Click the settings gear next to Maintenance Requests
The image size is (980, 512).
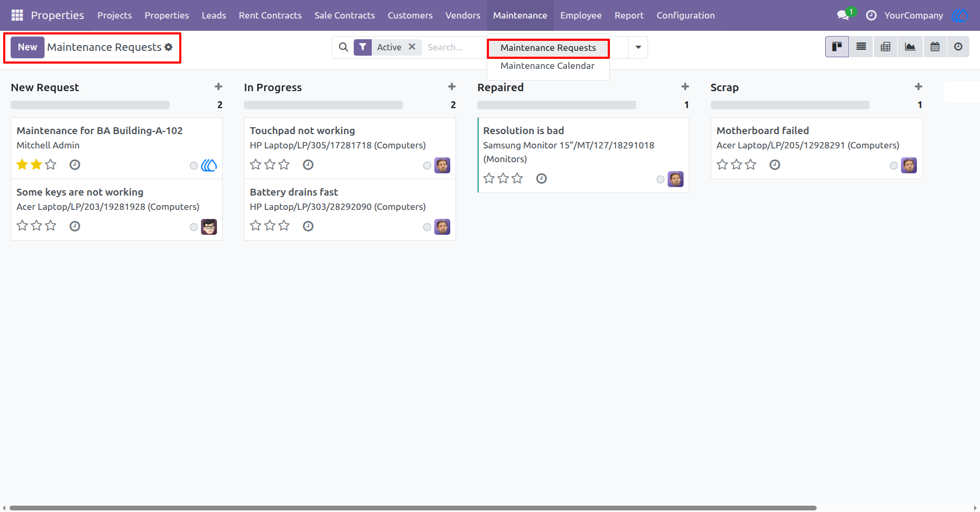(169, 47)
